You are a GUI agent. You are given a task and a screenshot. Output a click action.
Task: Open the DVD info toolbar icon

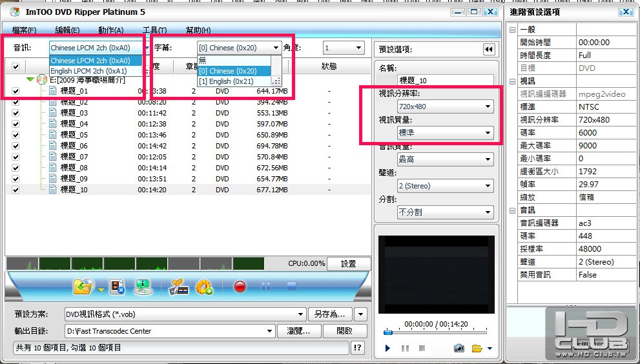(x=143, y=287)
